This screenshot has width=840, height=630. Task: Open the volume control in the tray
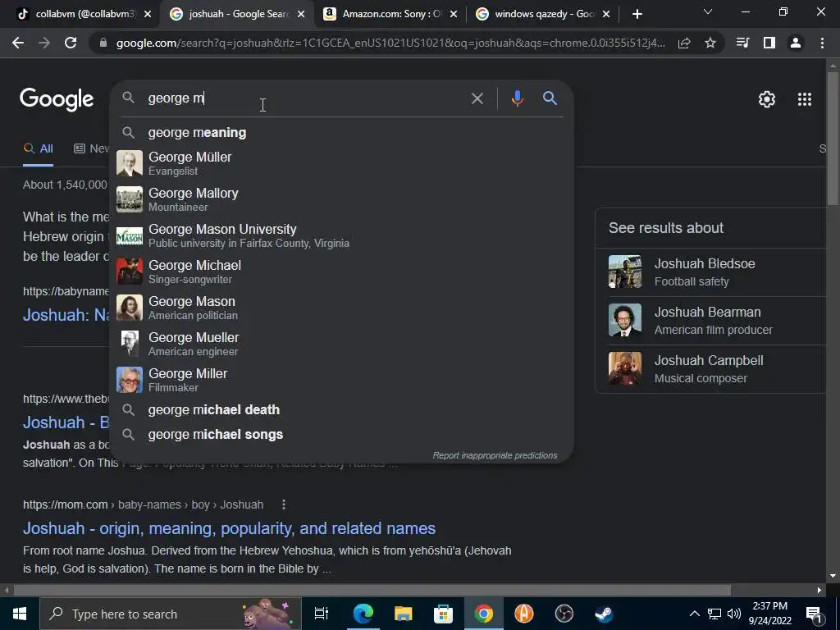734,614
